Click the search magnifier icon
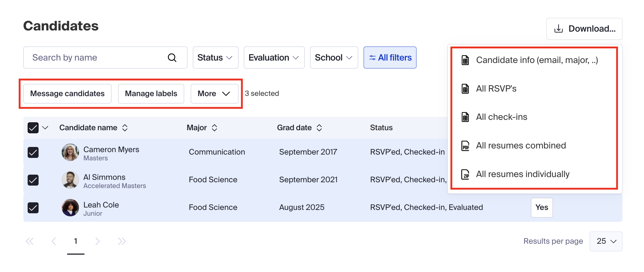 [172, 58]
